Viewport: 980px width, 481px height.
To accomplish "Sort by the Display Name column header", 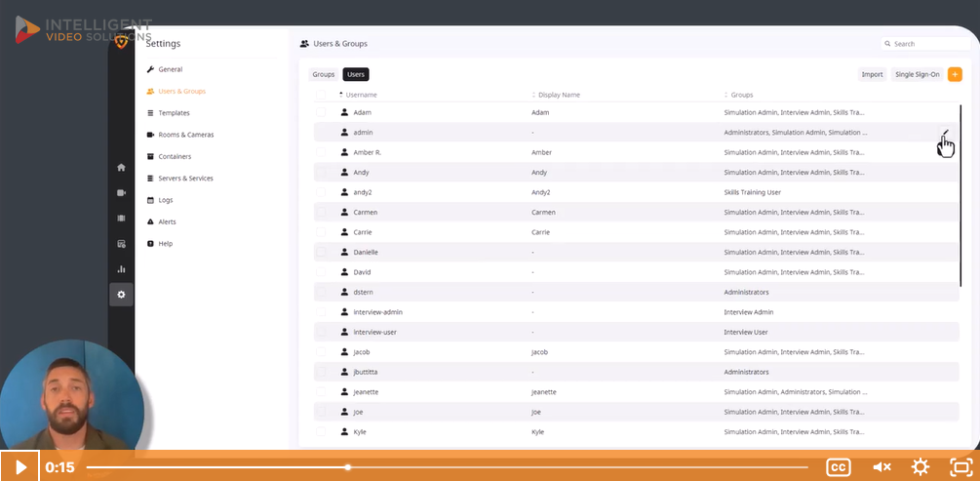I will click(559, 95).
